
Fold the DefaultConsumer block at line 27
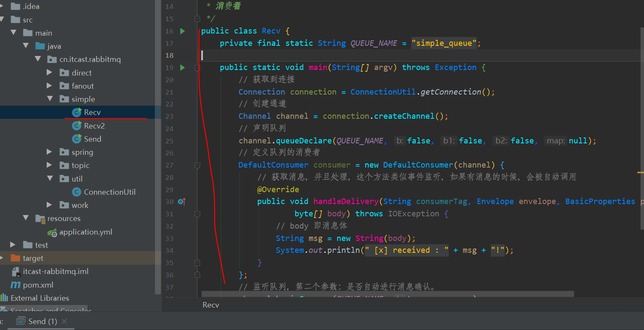pyautogui.click(x=197, y=165)
